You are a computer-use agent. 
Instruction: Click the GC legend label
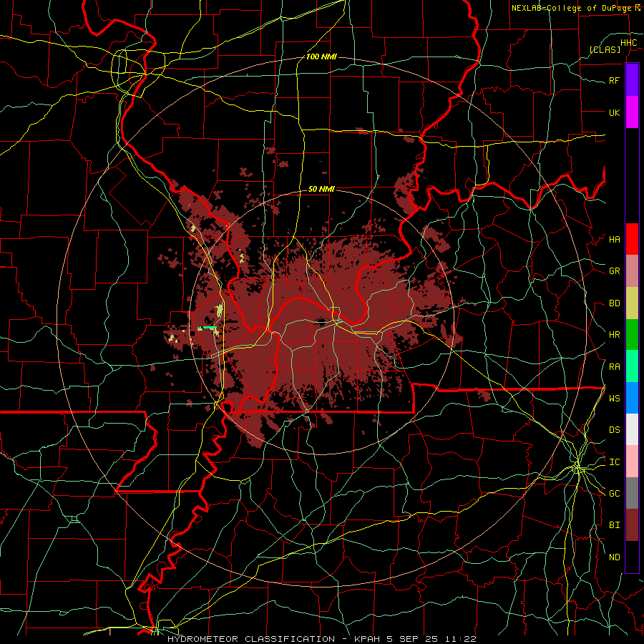(x=614, y=494)
